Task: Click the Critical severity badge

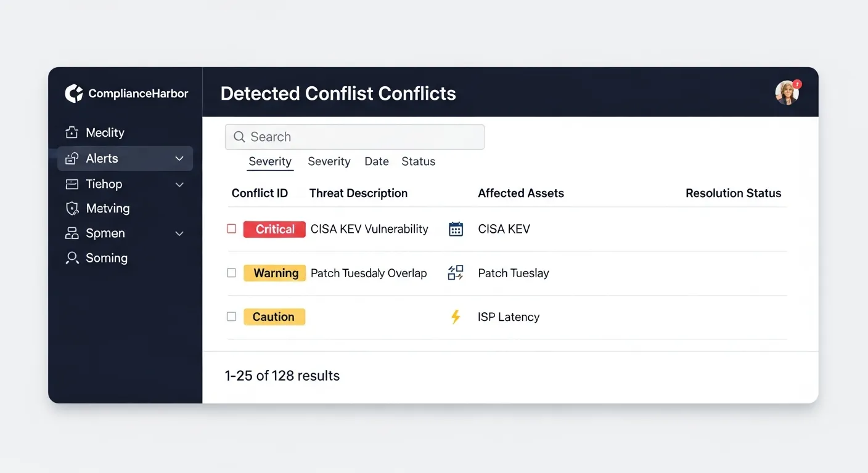Action: point(274,228)
